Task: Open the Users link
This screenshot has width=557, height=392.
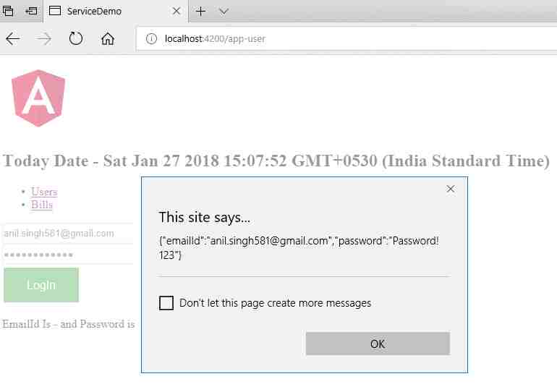Action: [x=44, y=192]
